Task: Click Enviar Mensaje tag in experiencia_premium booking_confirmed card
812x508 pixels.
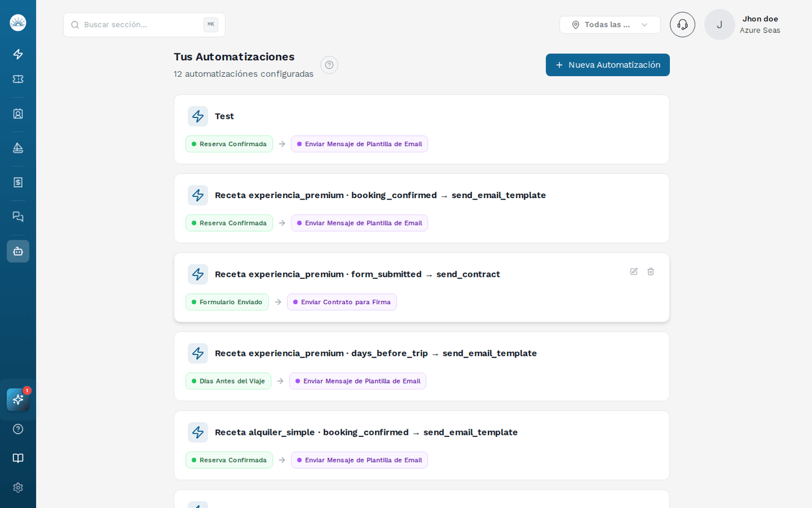Action: [x=359, y=223]
